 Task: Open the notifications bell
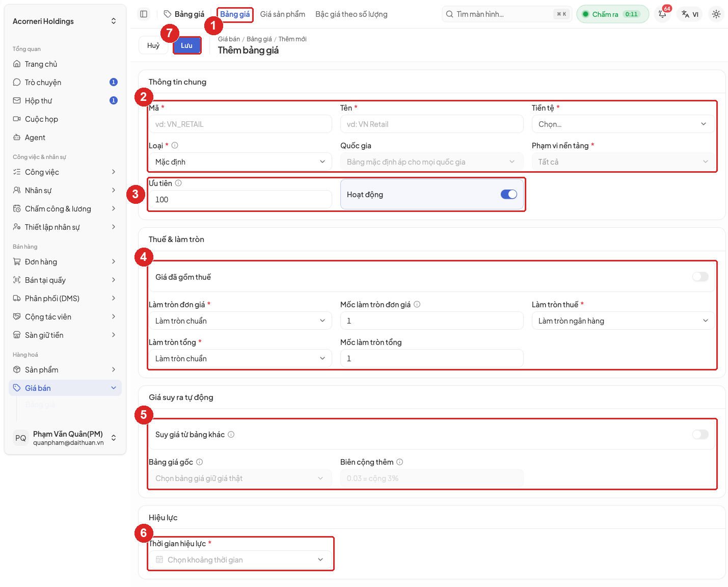click(662, 14)
